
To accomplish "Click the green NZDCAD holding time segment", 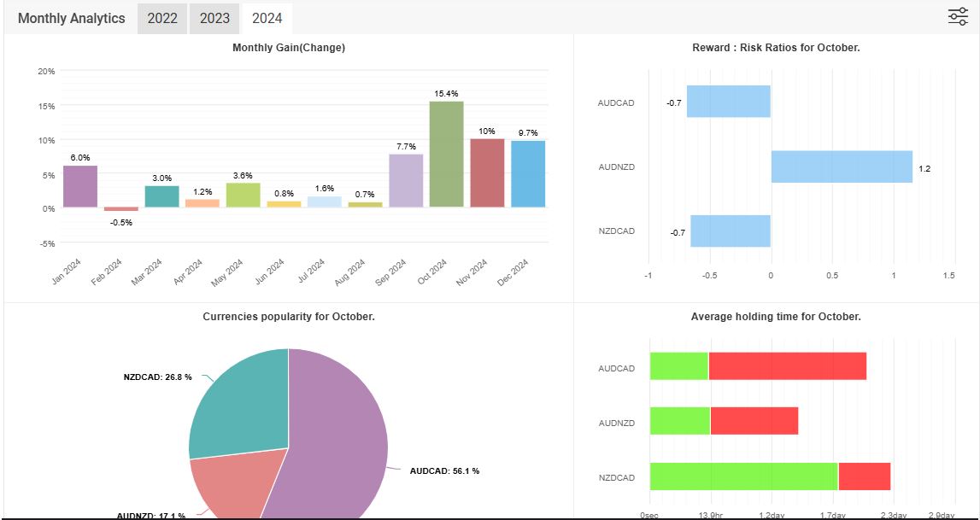I will coord(743,476).
